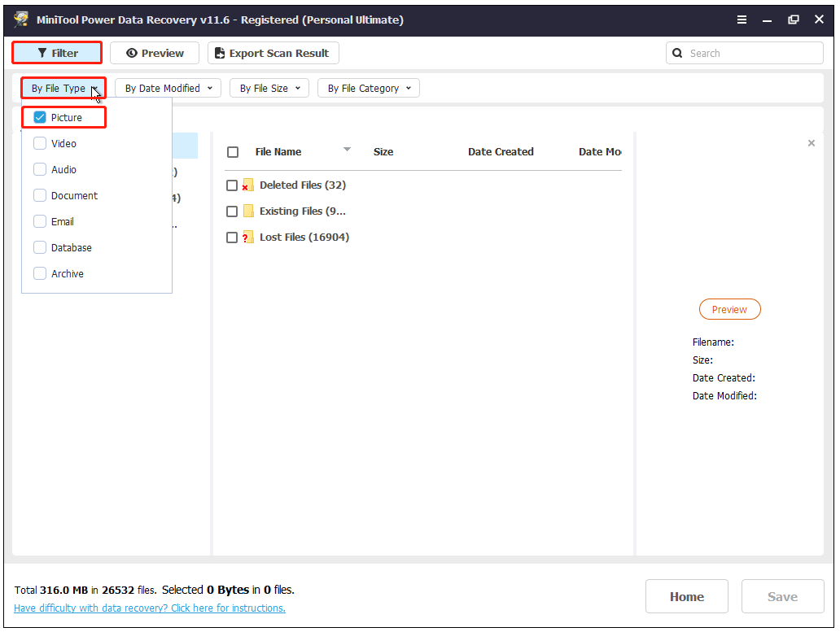Click the File Name sort arrow
The image size is (840, 632).
coord(347,150)
